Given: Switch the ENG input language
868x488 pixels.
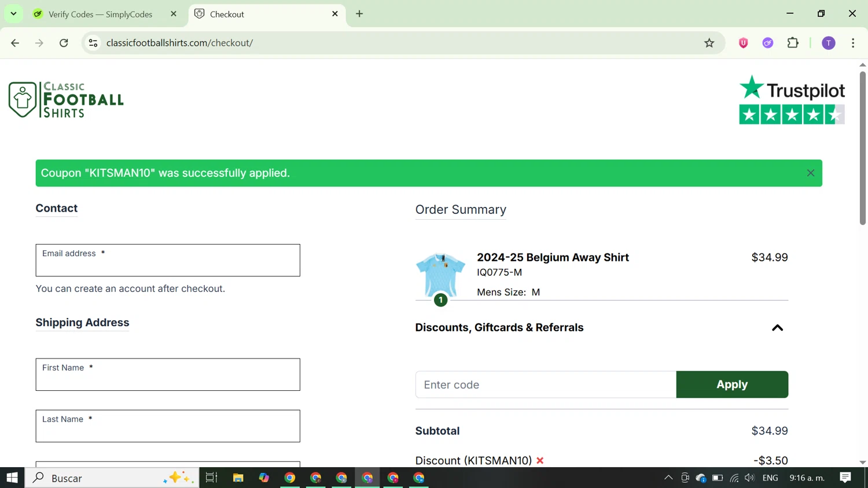Looking at the screenshot, I should coord(770,478).
